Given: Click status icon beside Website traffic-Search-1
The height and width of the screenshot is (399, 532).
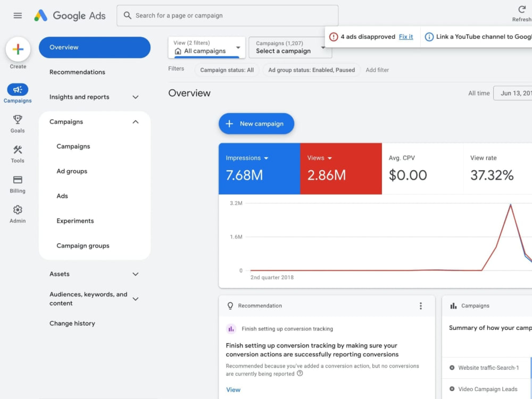Looking at the screenshot, I should [452, 368].
